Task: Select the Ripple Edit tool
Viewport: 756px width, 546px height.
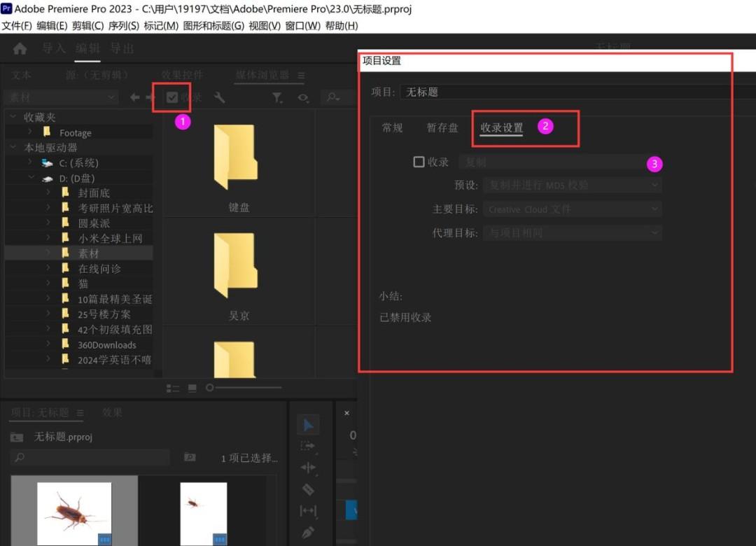Action: (x=308, y=468)
